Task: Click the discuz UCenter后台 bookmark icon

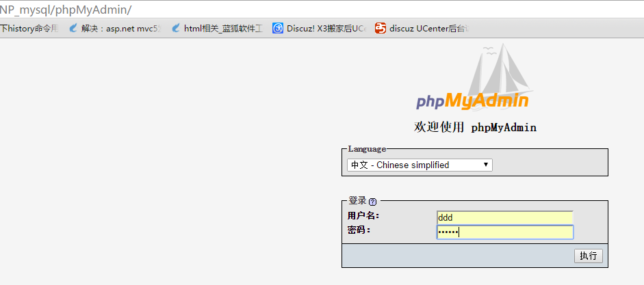Action: click(x=381, y=28)
